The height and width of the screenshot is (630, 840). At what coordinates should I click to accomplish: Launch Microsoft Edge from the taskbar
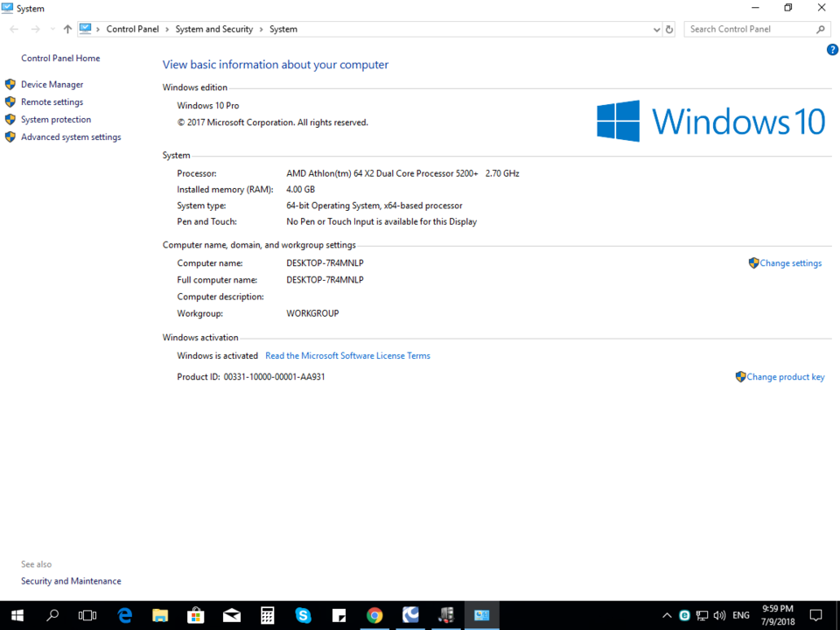click(125, 615)
